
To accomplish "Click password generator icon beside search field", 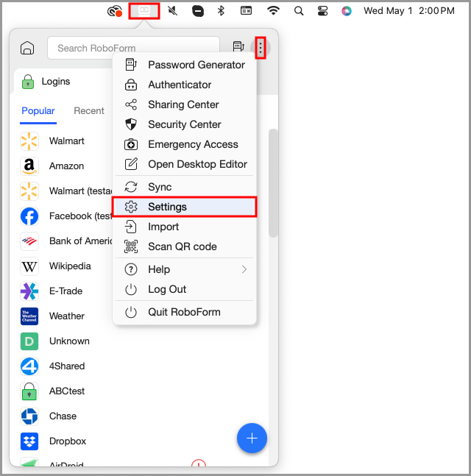I will click(238, 46).
